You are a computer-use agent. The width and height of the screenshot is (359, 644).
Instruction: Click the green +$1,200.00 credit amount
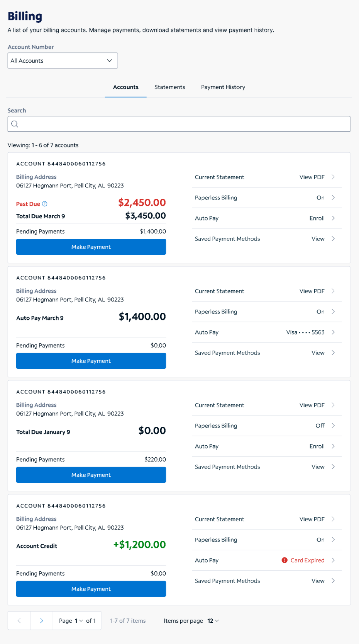click(139, 545)
